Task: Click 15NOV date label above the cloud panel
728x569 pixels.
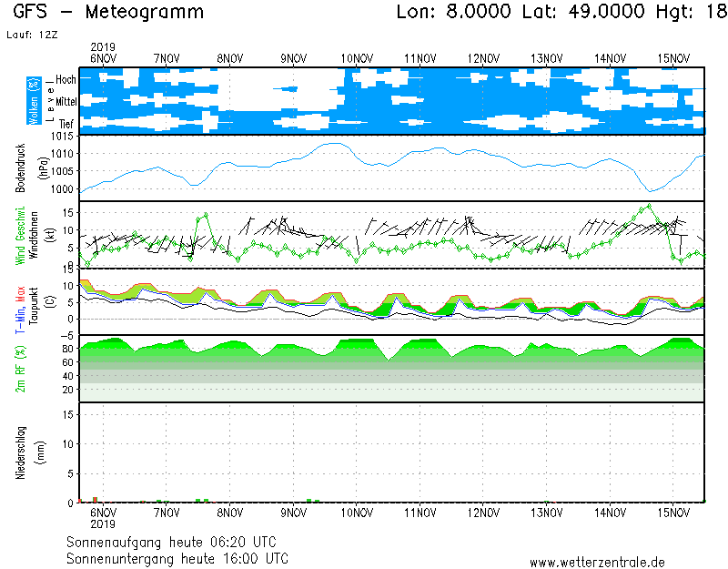Action: (x=673, y=58)
